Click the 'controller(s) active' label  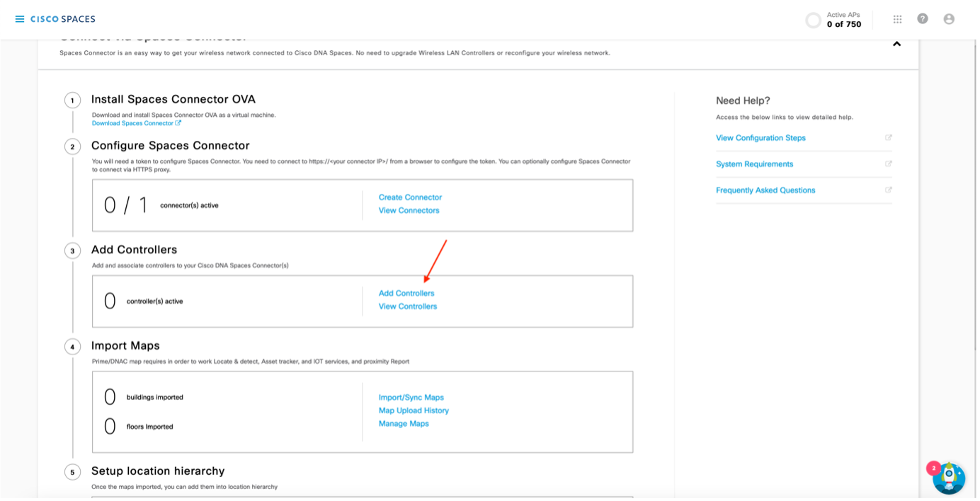click(154, 301)
